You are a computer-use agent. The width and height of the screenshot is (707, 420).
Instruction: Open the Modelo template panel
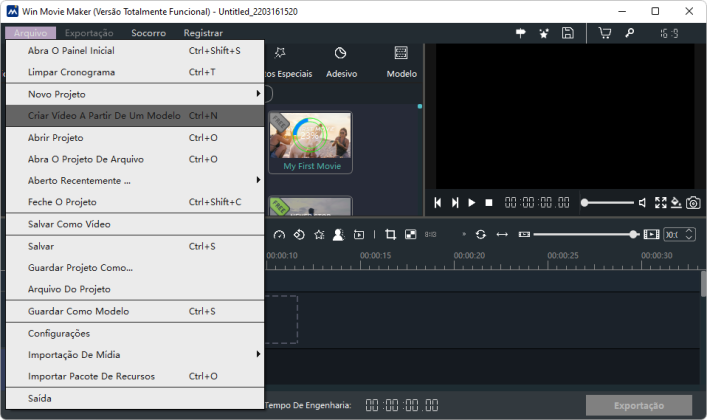click(x=401, y=63)
